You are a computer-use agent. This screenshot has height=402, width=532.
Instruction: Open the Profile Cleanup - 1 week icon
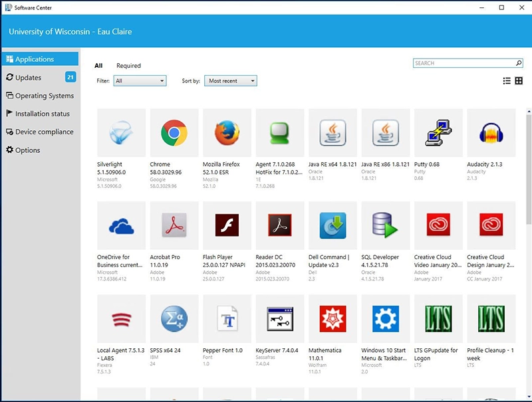(491, 319)
